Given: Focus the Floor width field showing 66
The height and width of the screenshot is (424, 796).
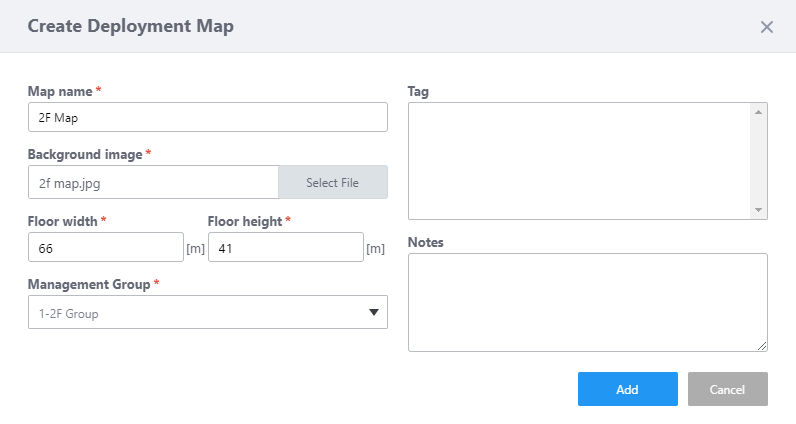Looking at the screenshot, I should tap(105, 248).
